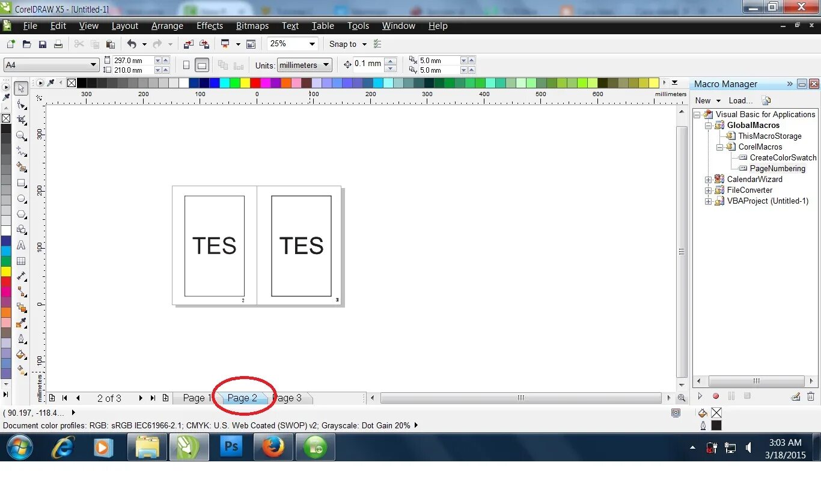Select the Shape tool in toolbox
The height and width of the screenshot is (504, 821).
tap(21, 104)
